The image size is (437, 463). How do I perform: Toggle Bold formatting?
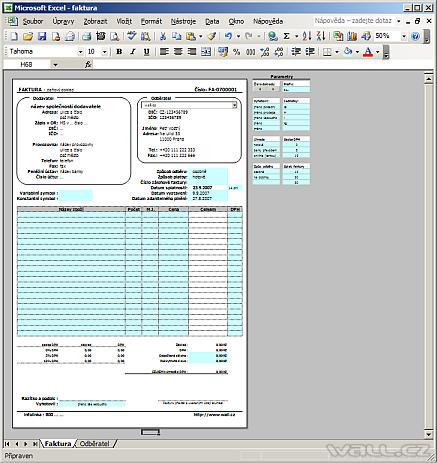coord(119,52)
